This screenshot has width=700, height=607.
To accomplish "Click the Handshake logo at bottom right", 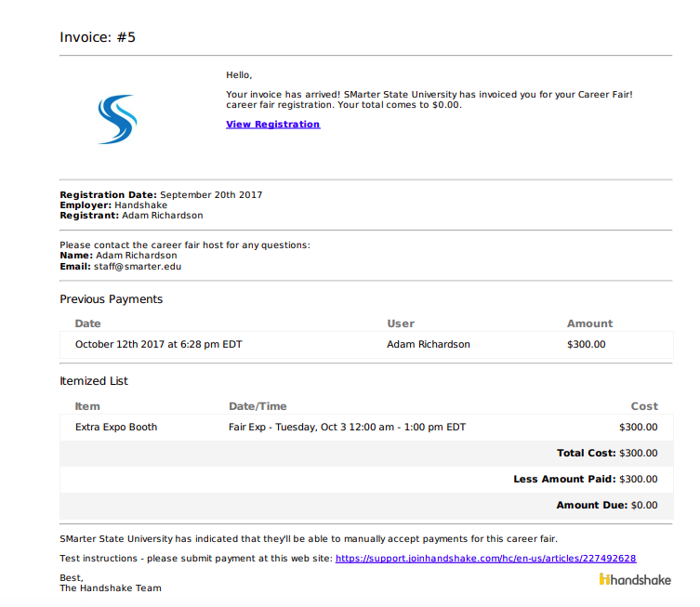I will (x=635, y=579).
